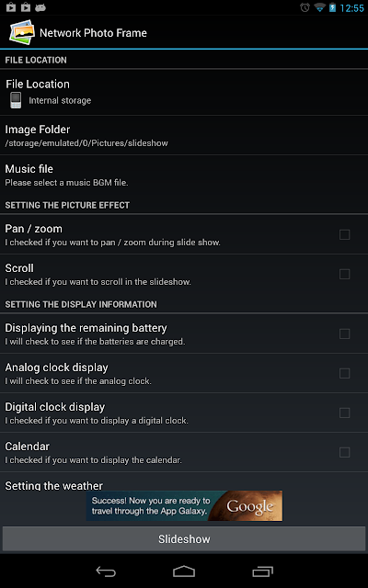This screenshot has height=588, width=368.
Task: Enable the Pan / zoom checkbox
Action: pos(344,235)
